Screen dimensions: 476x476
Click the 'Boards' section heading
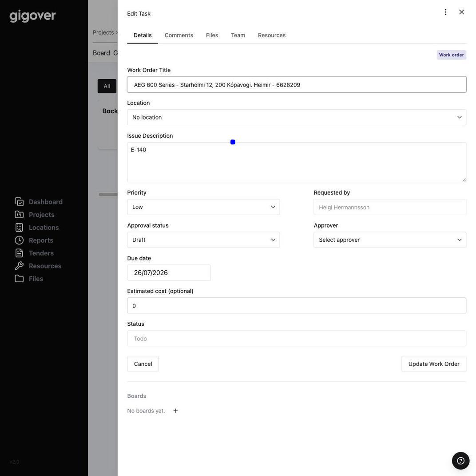coord(137,396)
